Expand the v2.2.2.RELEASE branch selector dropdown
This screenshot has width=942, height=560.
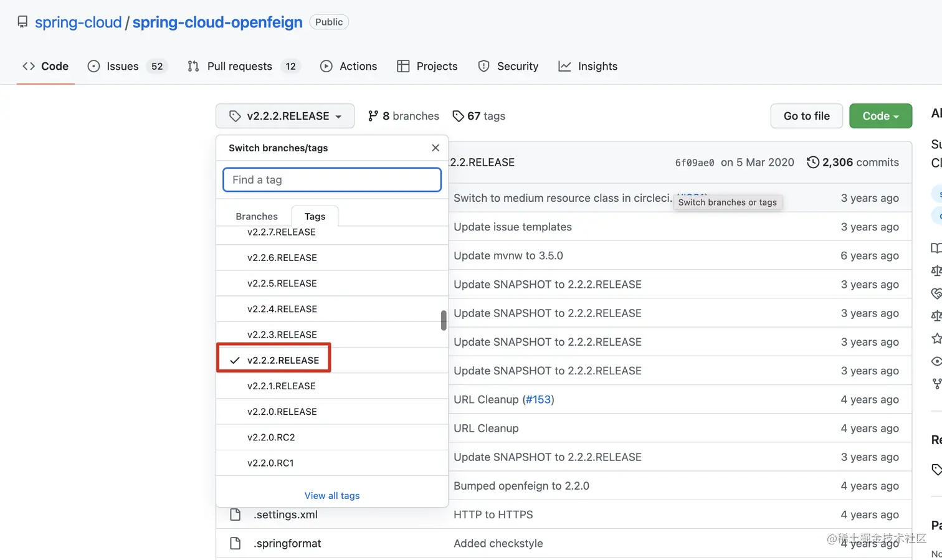pyautogui.click(x=285, y=116)
